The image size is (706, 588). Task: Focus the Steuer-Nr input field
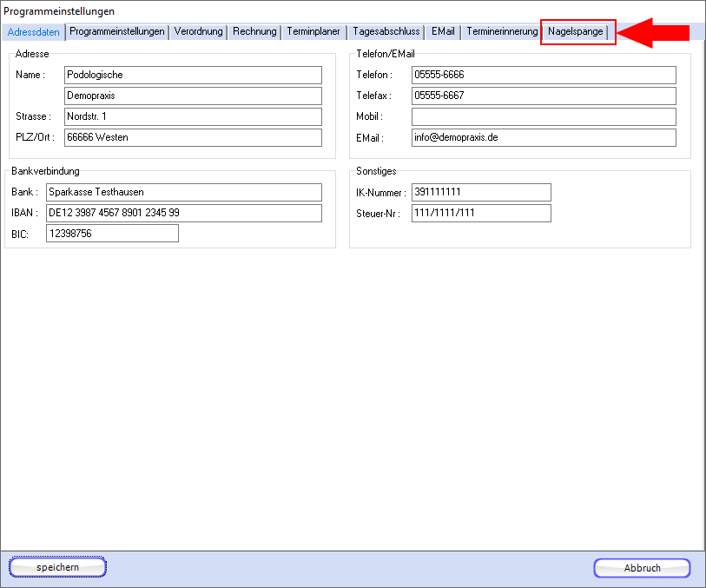(x=481, y=213)
